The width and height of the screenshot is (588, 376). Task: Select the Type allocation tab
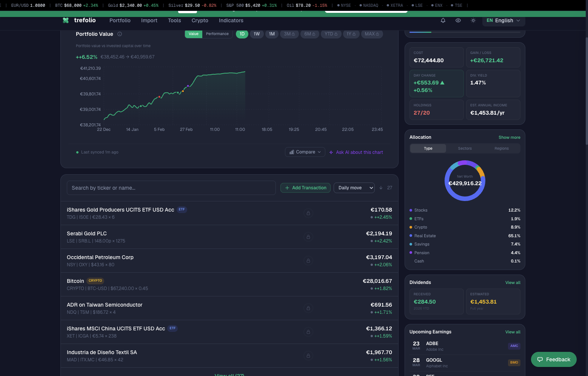coord(428,149)
